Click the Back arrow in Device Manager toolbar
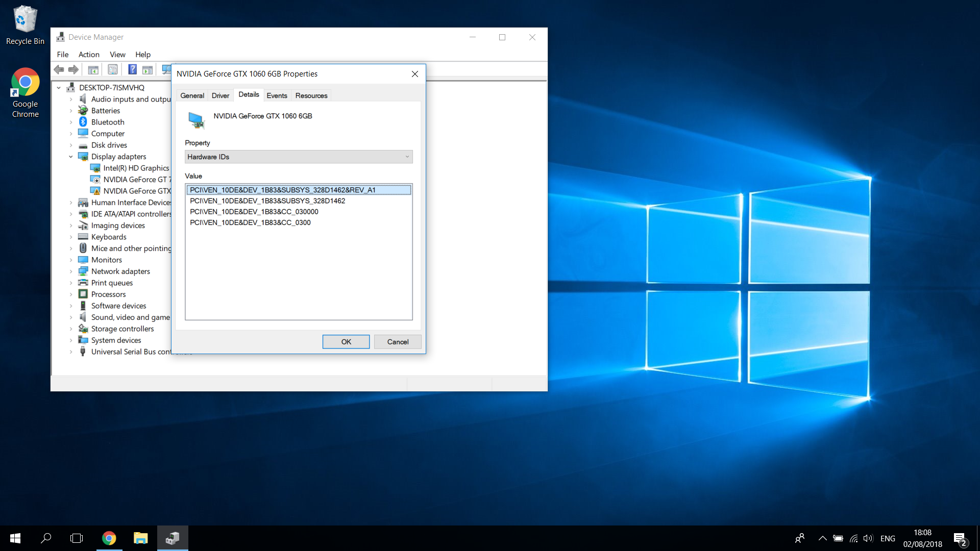 coord(59,69)
